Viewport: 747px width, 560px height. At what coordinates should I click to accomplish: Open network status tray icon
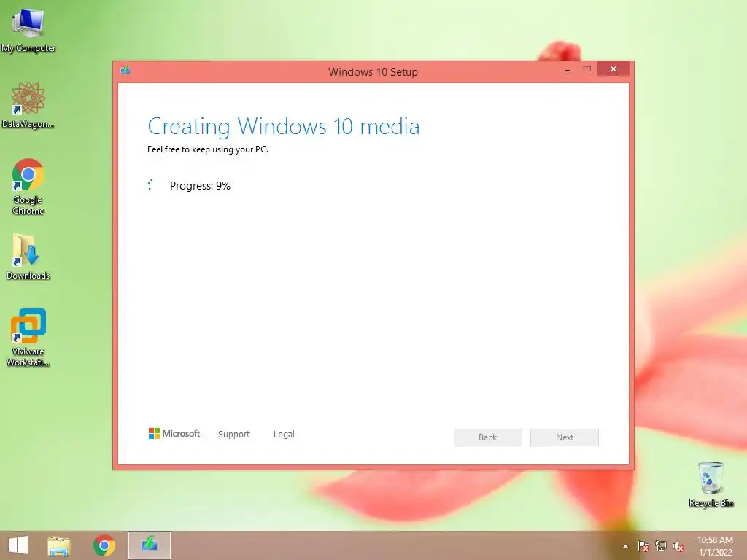[661, 546]
